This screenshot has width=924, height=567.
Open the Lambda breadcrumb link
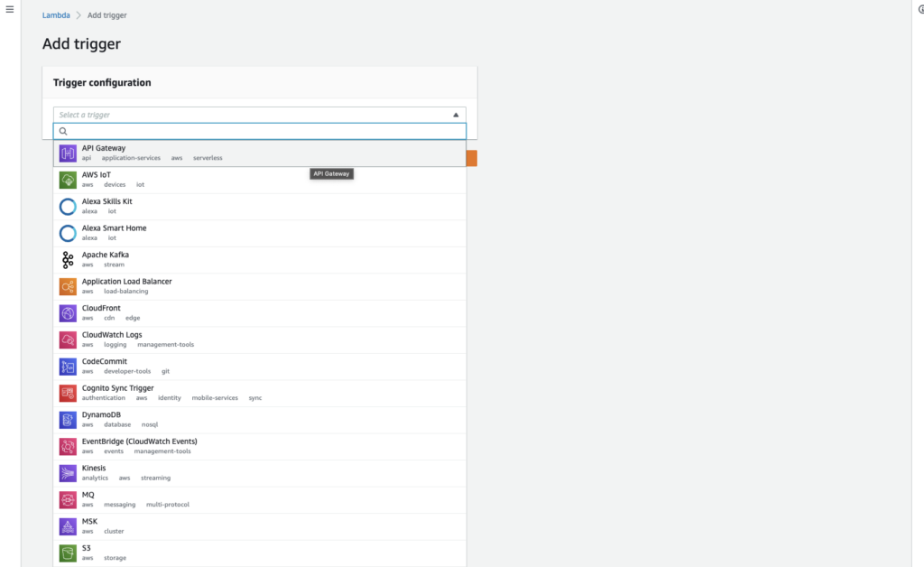(x=56, y=14)
